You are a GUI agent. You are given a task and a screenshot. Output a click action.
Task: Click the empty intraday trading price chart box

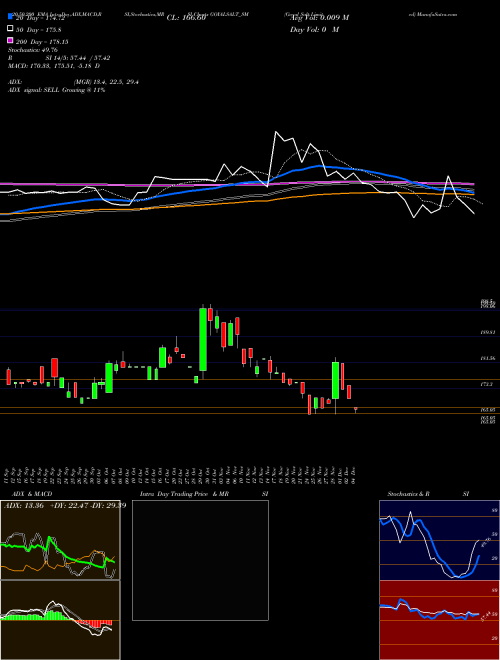[x=200, y=560]
